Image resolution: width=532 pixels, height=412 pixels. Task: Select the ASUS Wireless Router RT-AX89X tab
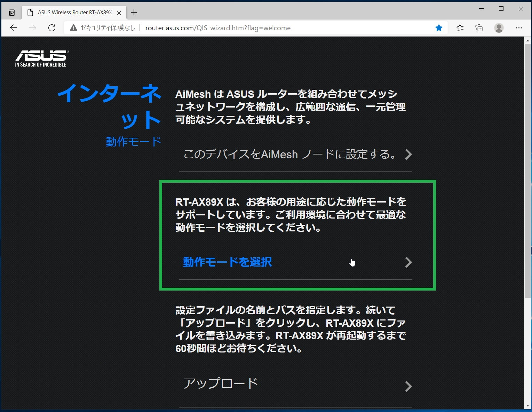tap(74, 13)
